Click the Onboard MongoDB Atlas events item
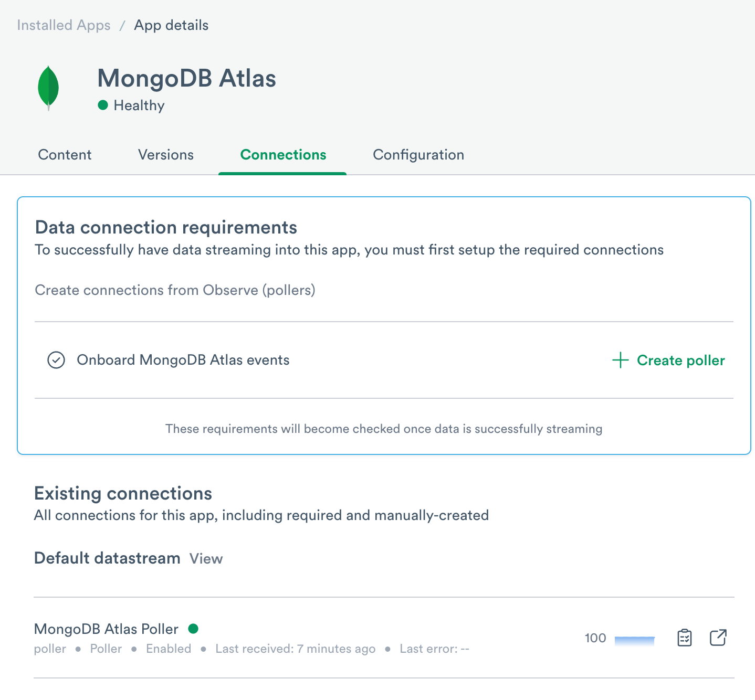 [x=183, y=360]
